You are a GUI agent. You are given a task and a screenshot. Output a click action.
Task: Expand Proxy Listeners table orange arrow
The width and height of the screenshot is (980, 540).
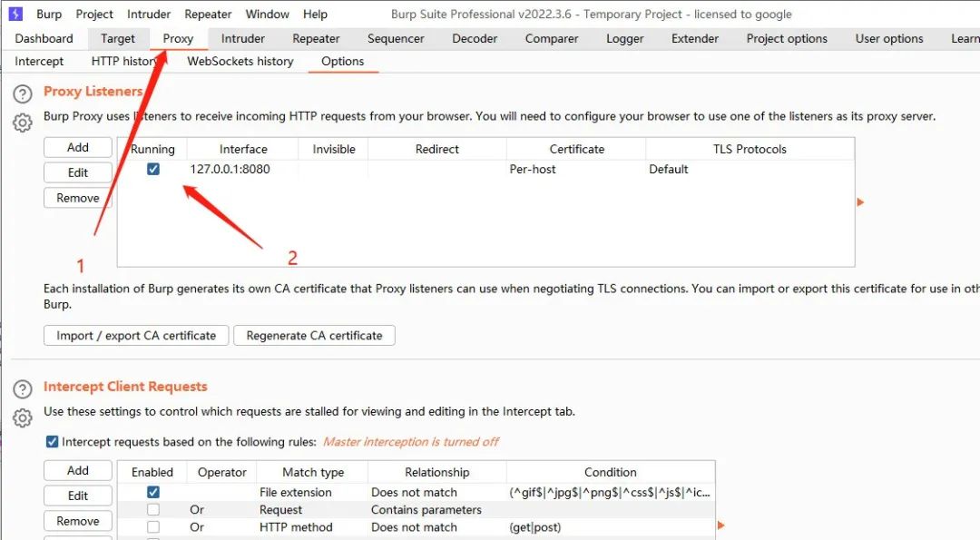coord(860,202)
